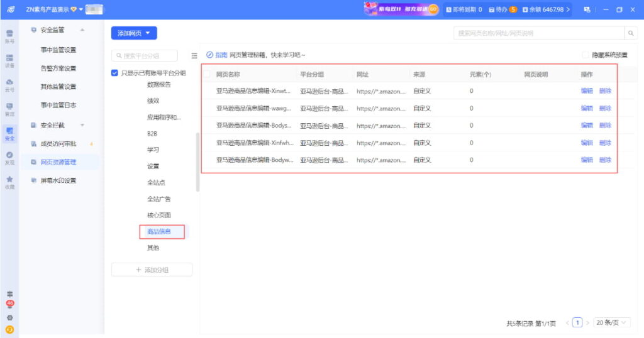Image resolution: width=644 pixels, height=338 pixels.
Task: Expand the 安全拦截 menu section
Action: click(x=82, y=125)
